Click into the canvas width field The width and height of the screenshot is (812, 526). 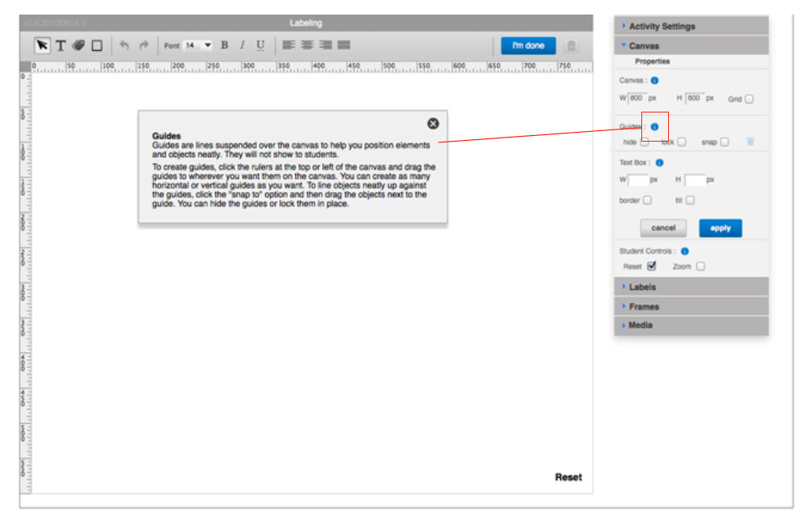click(636, 99)
